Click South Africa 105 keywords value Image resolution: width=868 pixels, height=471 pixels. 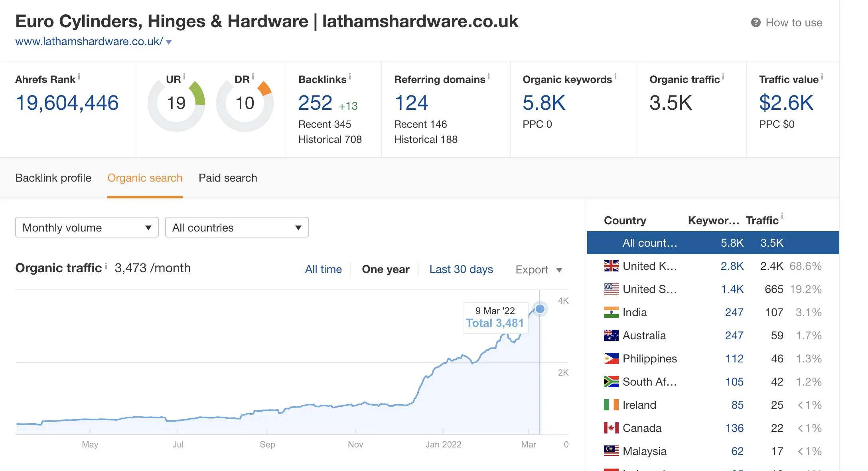734,382
